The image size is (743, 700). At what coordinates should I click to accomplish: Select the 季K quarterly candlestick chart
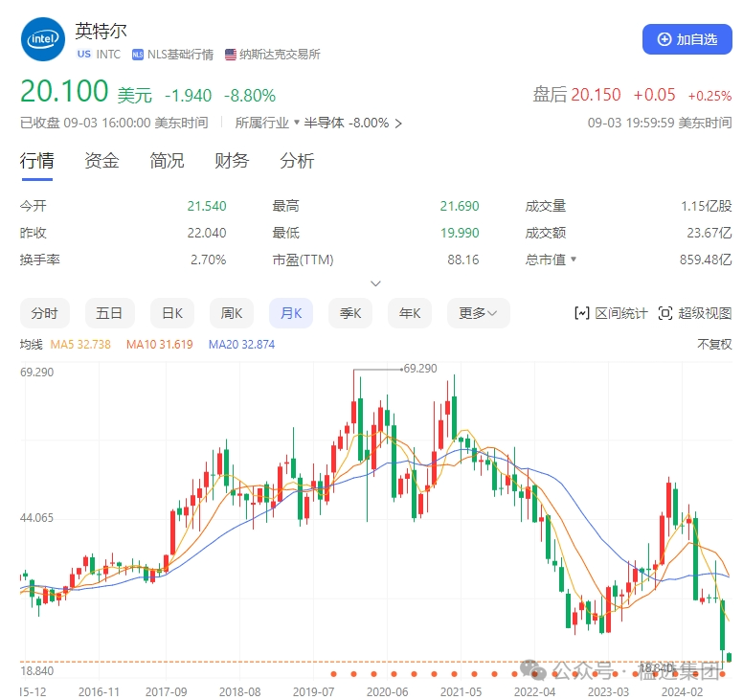coord(350,313)
